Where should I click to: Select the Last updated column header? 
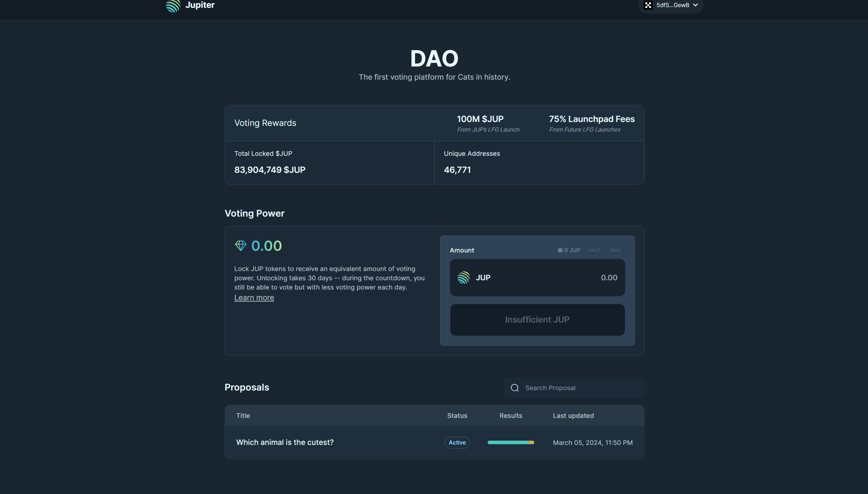click(573, 415)
